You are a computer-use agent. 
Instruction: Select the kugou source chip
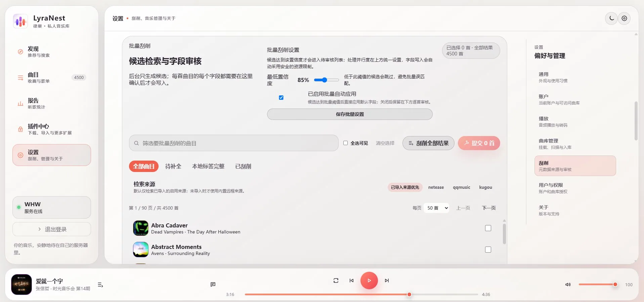tap(485, 187)
